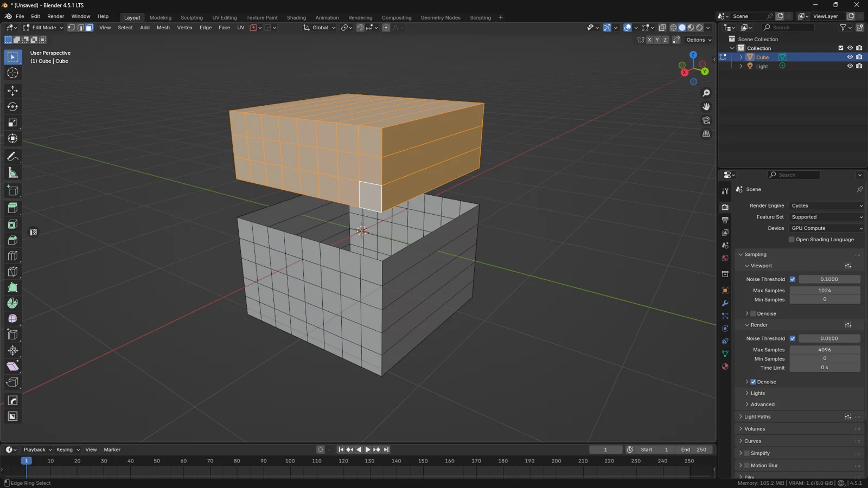Viewport: 868px width, 488px height.
Task: Switch to vertex select mode
Action: tap(71, 28)
